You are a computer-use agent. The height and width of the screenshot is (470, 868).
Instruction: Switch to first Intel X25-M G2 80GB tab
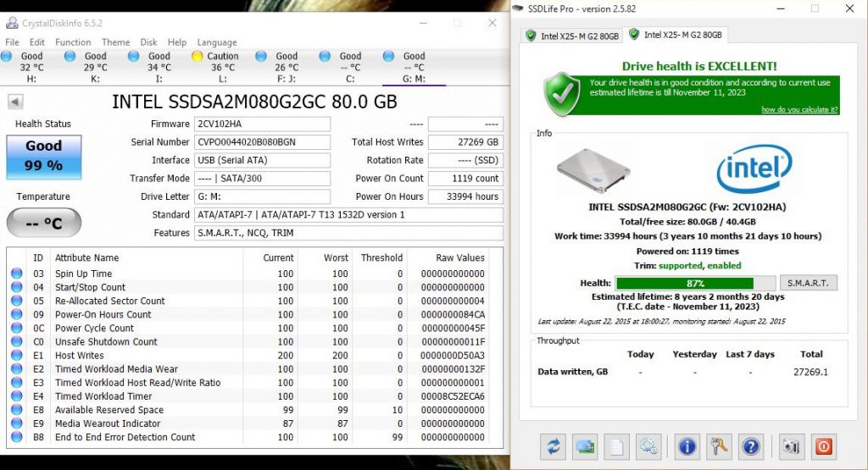572,36
